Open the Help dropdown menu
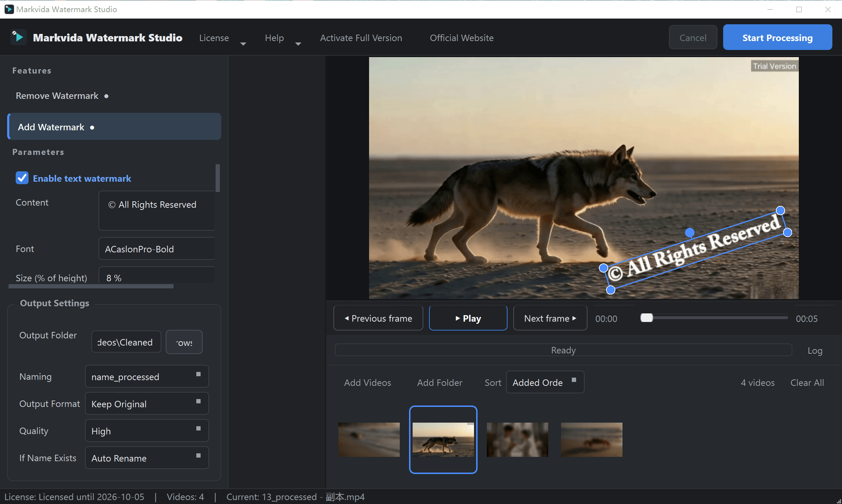 [283, 38]
